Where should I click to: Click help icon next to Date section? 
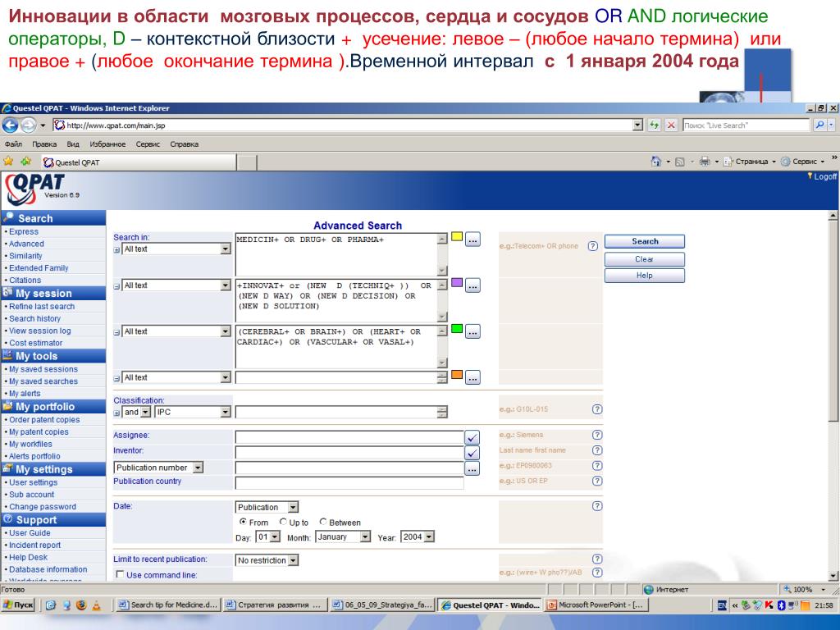[597, 506]
